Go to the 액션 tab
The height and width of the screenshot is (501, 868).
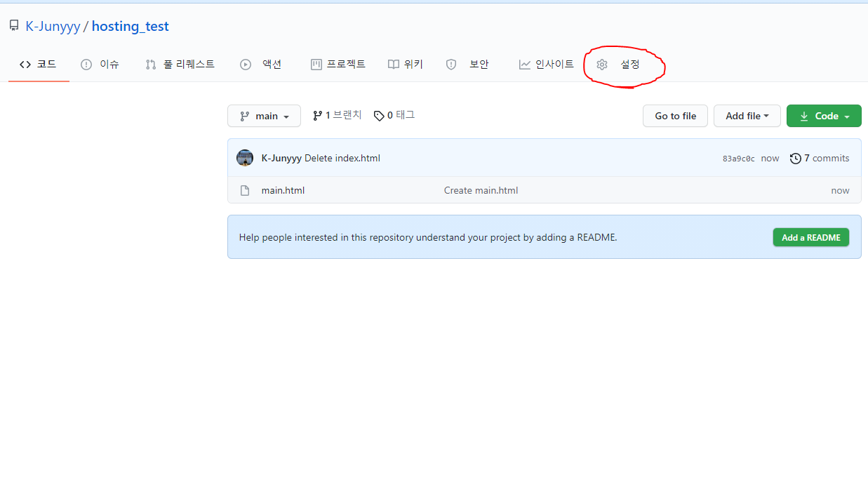(261, 65)
